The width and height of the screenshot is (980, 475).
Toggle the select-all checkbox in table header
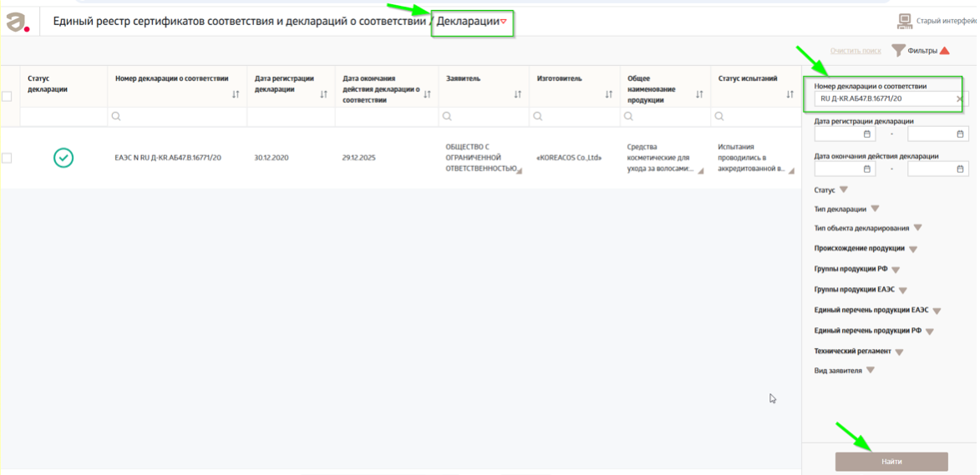click(x=7, y=96)
